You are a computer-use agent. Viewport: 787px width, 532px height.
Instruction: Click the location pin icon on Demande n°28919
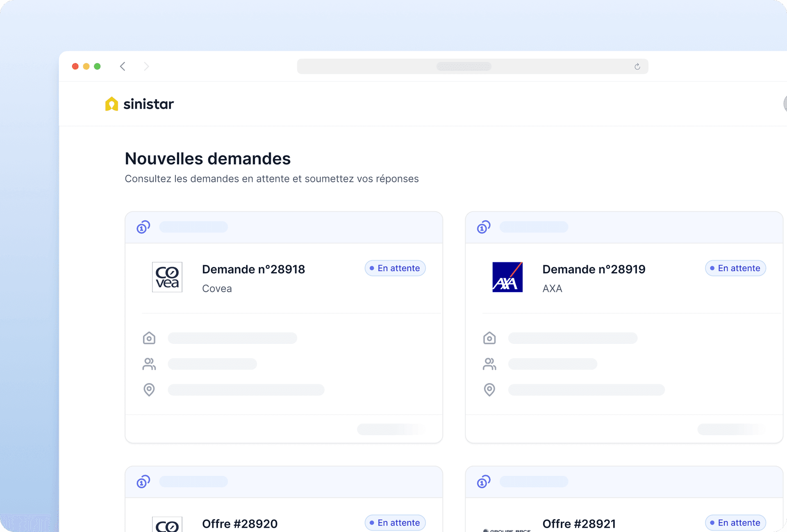489,389
